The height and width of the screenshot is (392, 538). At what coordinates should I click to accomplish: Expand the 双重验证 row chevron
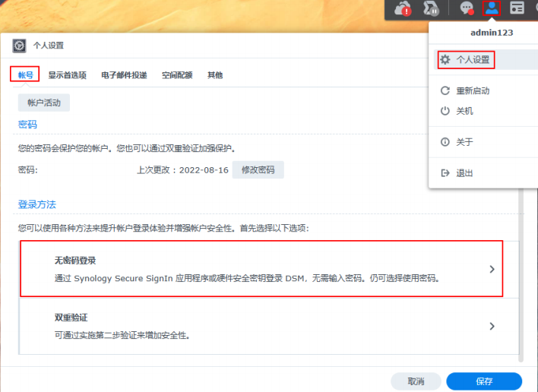pos(492,326)
